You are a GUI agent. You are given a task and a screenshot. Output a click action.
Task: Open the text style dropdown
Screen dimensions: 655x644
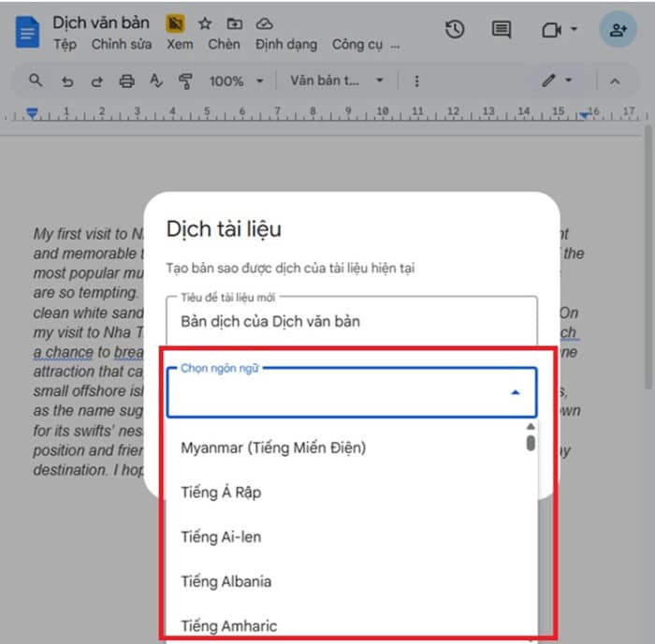336,81
